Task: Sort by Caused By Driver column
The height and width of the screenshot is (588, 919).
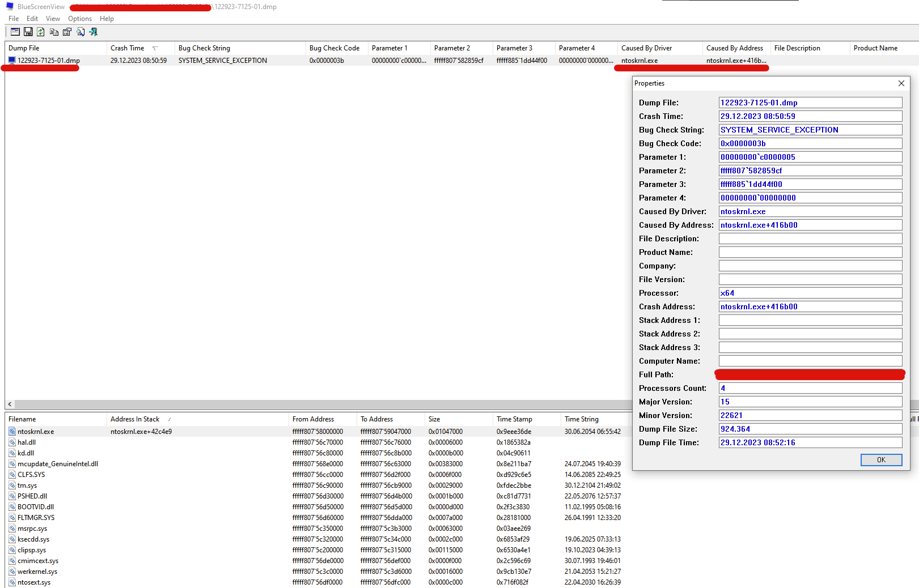Action: (660, 48)
